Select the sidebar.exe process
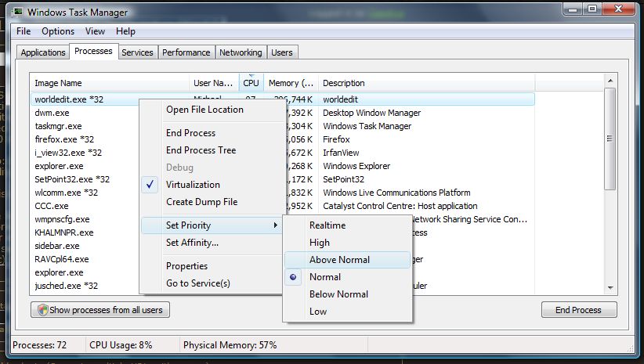The image size is (644, 364). tap(56, 246)
